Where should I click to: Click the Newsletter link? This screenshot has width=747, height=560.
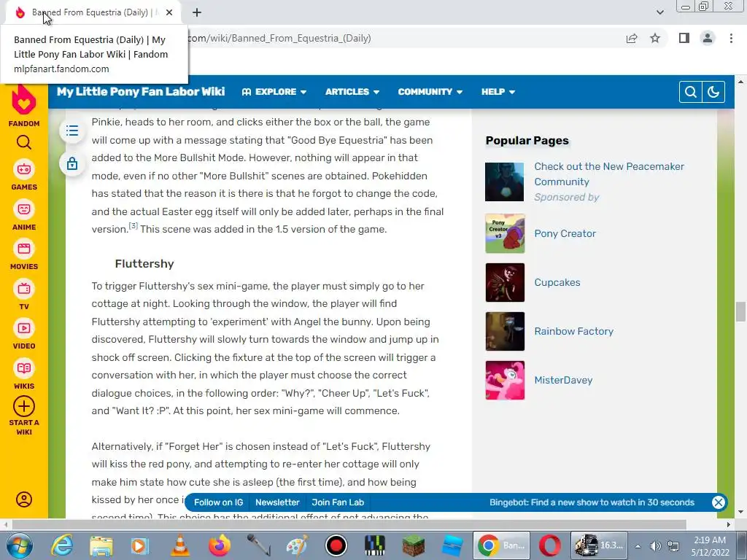click(x=277, y=502)
